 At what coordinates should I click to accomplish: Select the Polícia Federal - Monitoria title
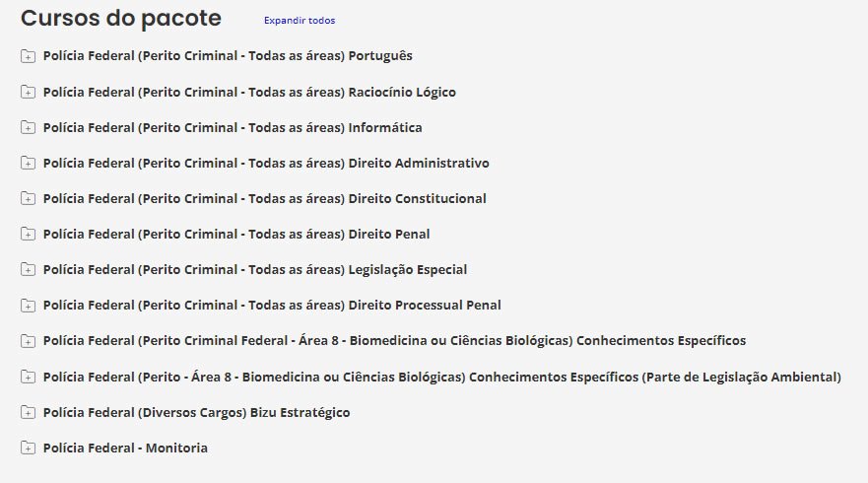coord(125,448)
